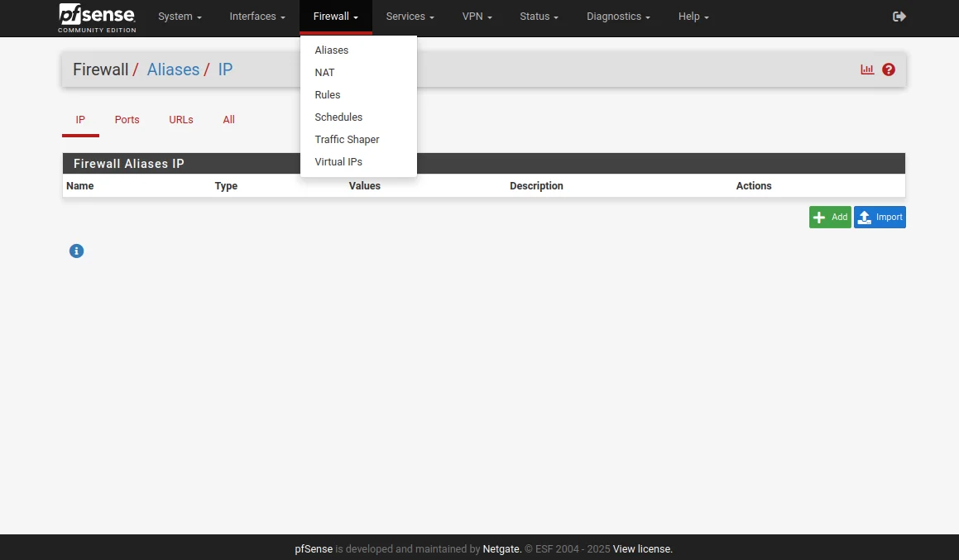Show the blue info icon details

tap(76, 251)
